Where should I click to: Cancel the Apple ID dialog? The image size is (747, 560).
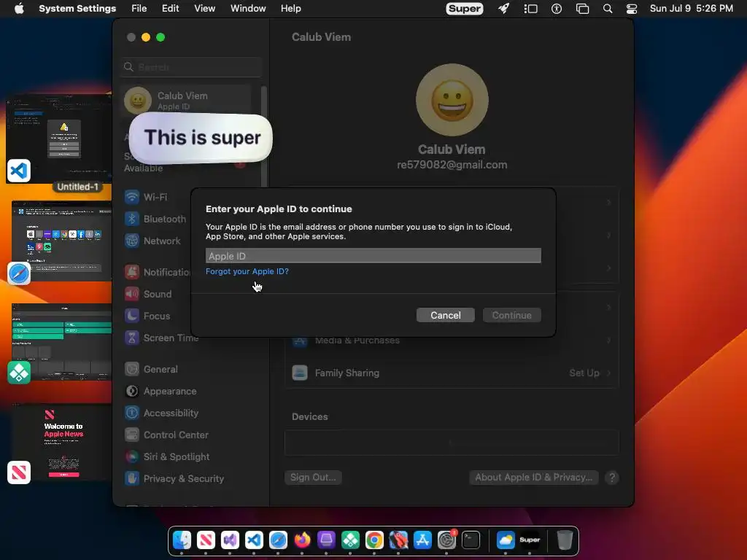tap(446, 315)
